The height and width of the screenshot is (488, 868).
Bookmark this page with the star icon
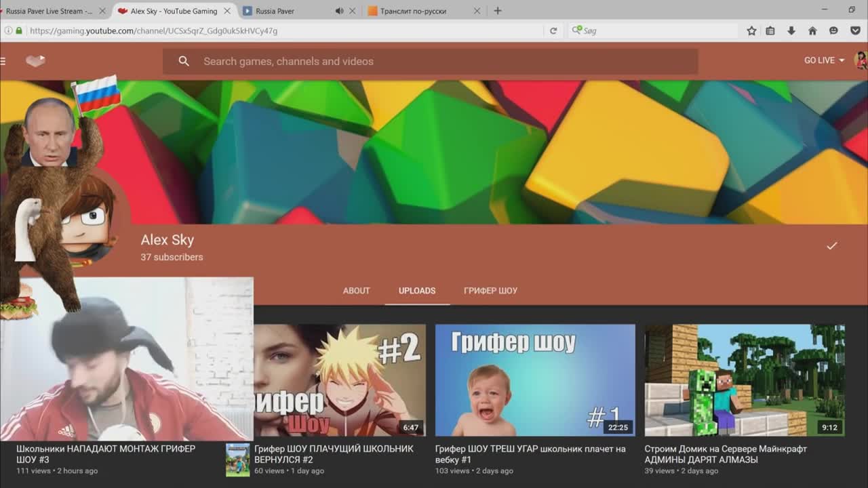[x=751, y=30]
